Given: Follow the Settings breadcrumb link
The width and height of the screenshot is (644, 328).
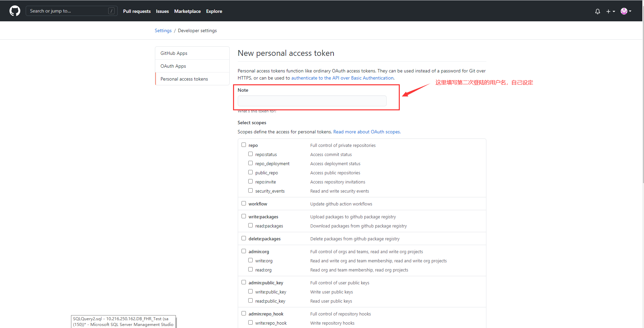Looking at the screenshot, I should pyautogui.click(x=163, y=30).
